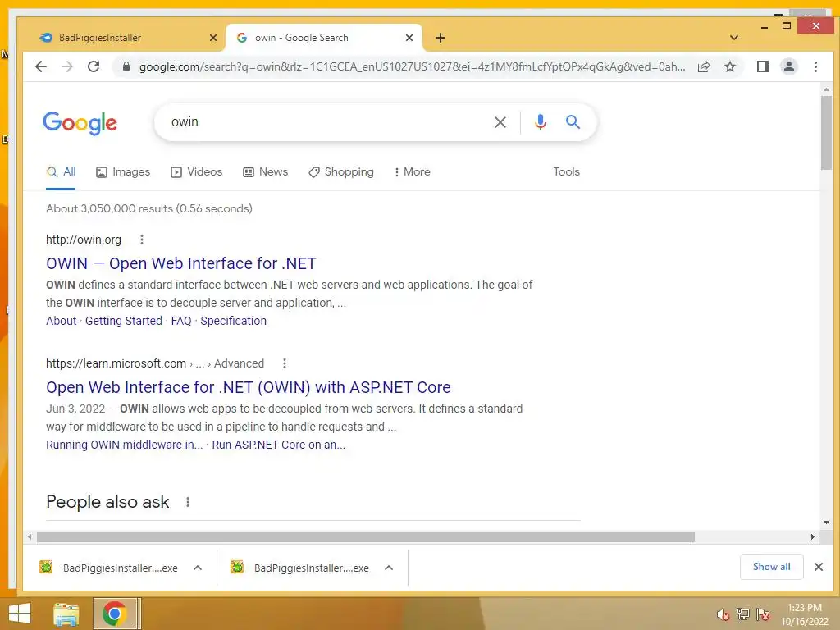Viewport: 840px width, 630px height.
Task: View site information via padlock icon
Action: coord(126,66)
